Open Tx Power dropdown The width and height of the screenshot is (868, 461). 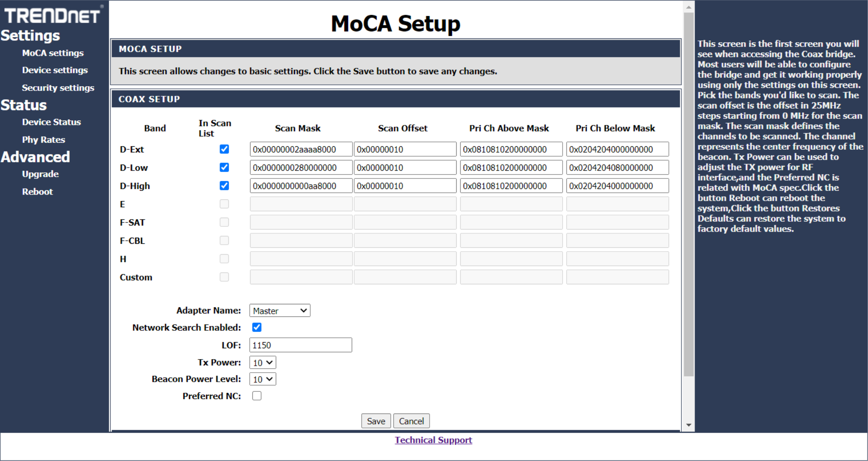tap(263, 362)
